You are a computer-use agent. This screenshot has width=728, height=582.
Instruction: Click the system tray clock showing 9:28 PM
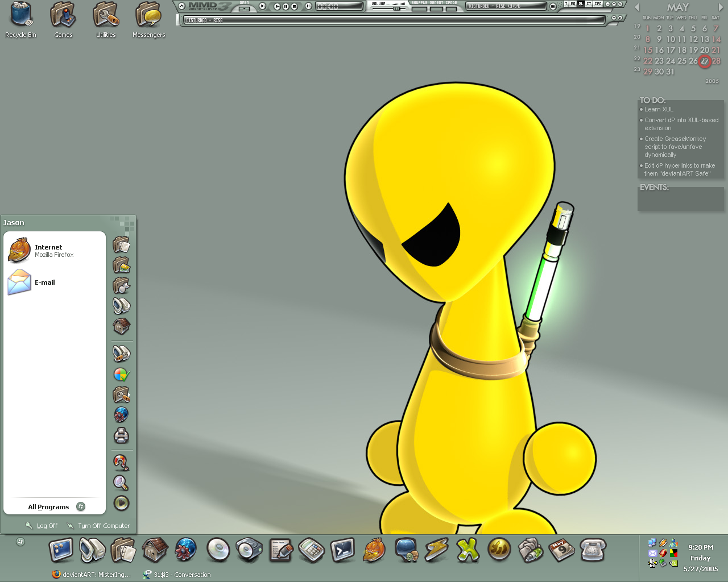tap(701, 547)
